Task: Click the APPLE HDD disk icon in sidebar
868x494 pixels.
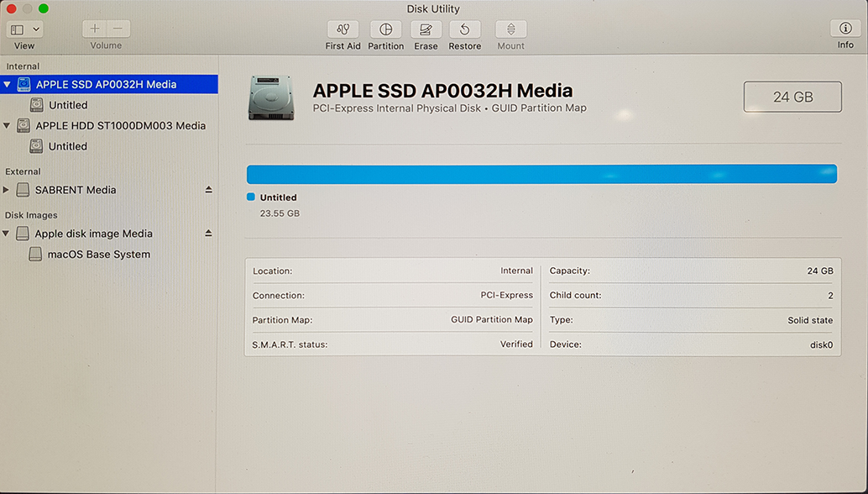Action: pyautogui.click(x=24, y=126)
